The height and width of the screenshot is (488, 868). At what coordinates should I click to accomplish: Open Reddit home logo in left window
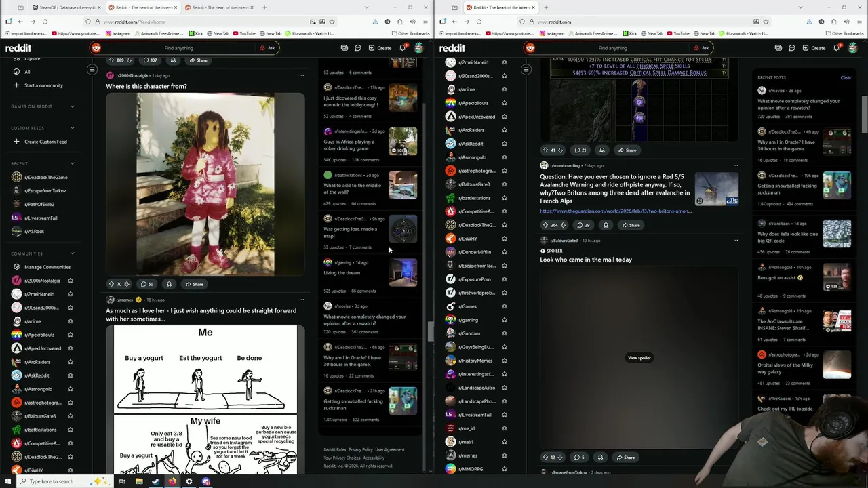tap(18, 48)
